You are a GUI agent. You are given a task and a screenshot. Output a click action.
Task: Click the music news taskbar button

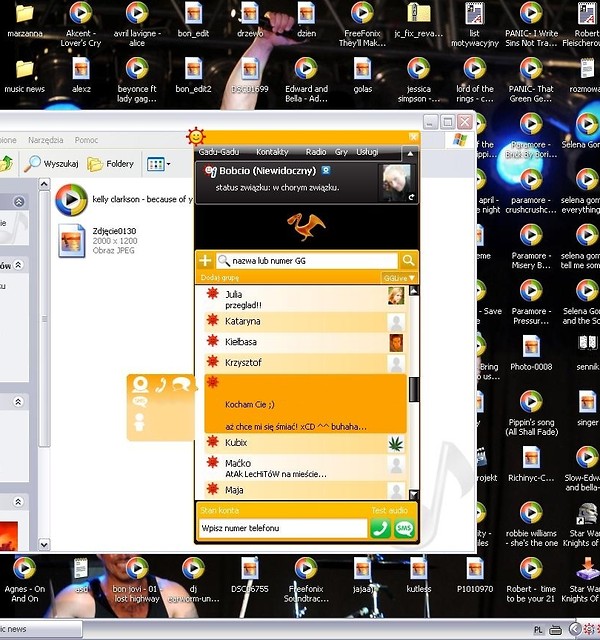click(x=41, y=629)
